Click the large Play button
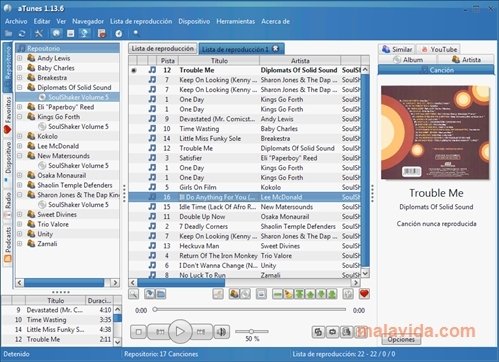This screenshot has height=362, width=499. point(180,332)
